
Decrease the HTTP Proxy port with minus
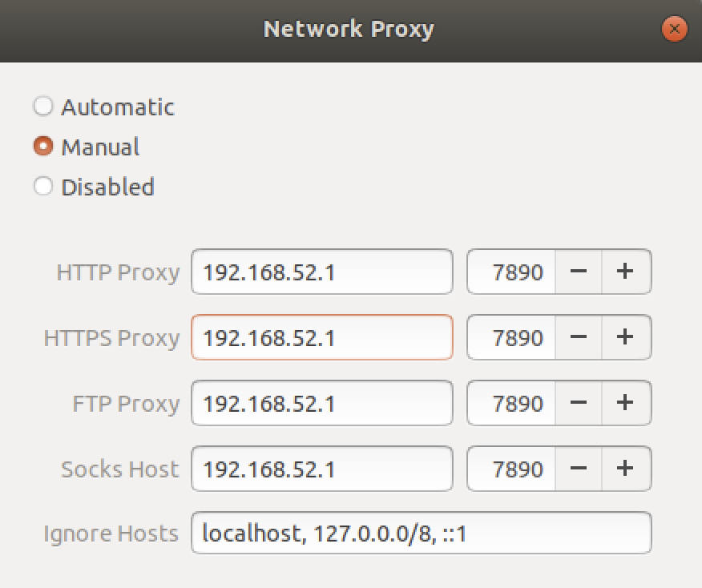pos(578,272)
